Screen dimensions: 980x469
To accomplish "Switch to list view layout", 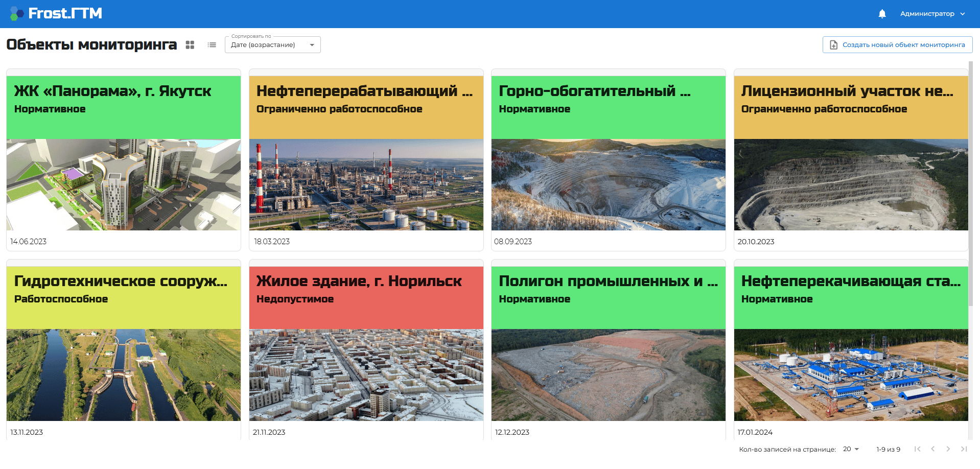I will pos(212,45).
